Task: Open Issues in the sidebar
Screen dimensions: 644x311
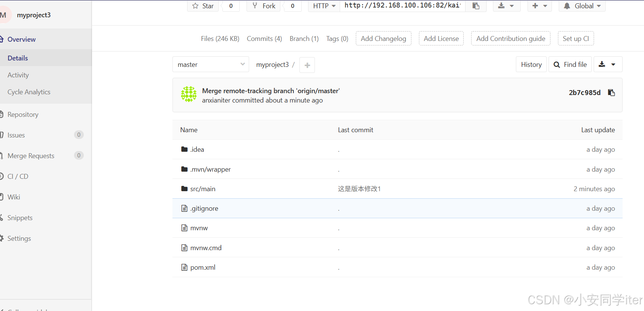Action: (x=16, y=135)
